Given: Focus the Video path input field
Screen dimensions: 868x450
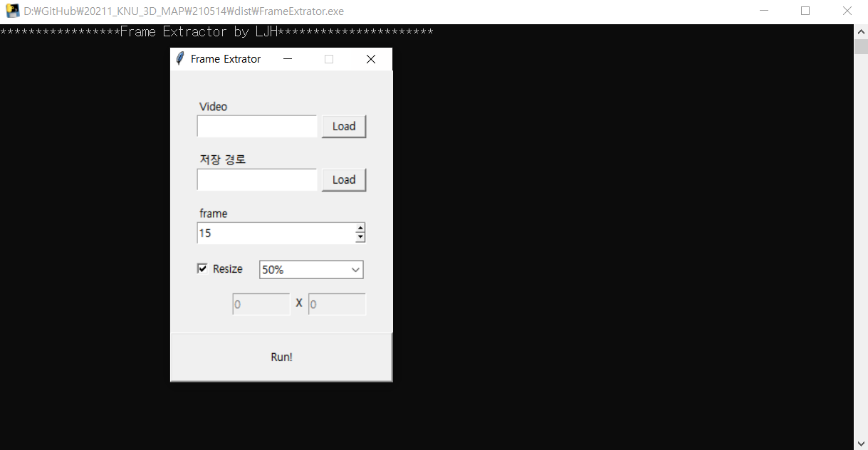Looking at the screenshot, I should coord(257,126).
